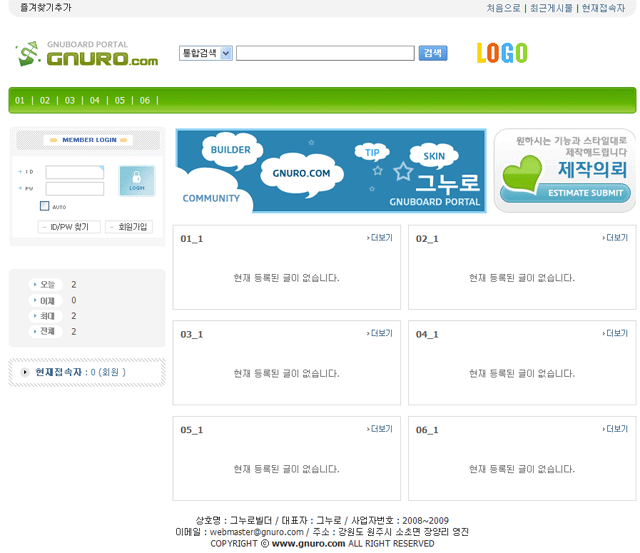Click the 최대 visitor count label
640x553 pixels.
(45, 316)
